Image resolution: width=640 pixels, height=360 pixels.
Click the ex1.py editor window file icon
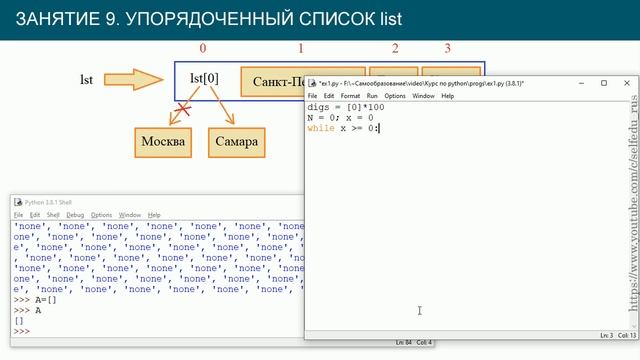[312, 83]
